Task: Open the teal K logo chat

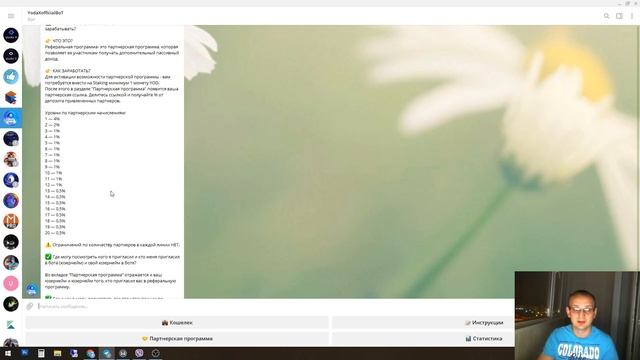Action: 11,325
